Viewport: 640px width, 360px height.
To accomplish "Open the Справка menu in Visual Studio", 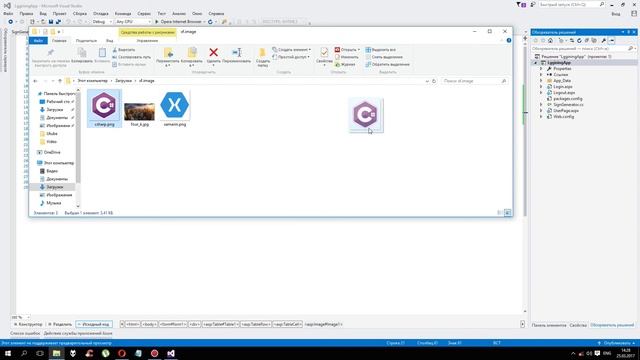I will pos(216,13).
